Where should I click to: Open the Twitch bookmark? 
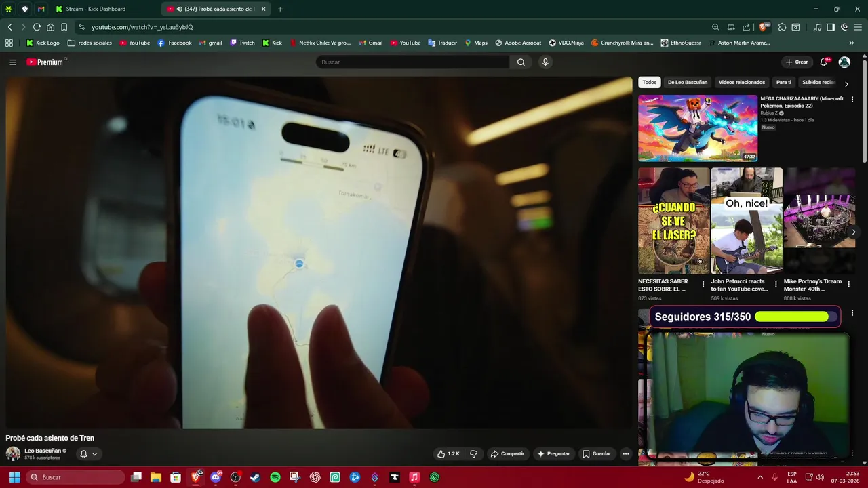click(x=243, y=43)
